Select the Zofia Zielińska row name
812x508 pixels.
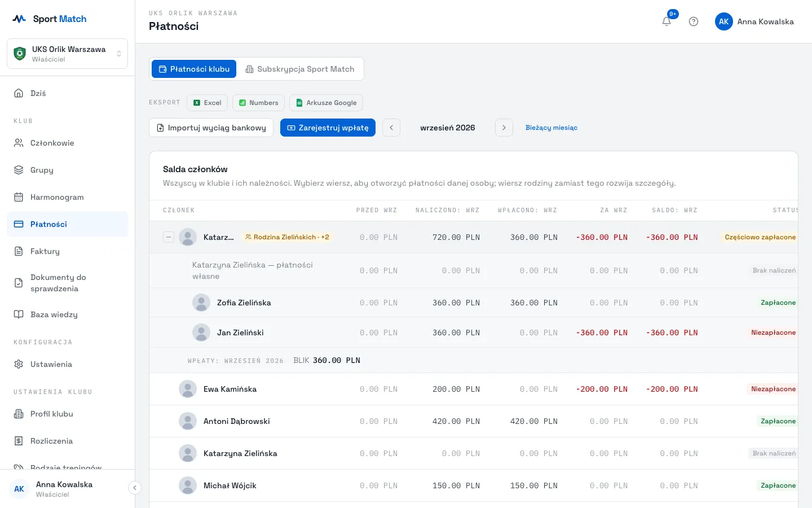(244, 303)
